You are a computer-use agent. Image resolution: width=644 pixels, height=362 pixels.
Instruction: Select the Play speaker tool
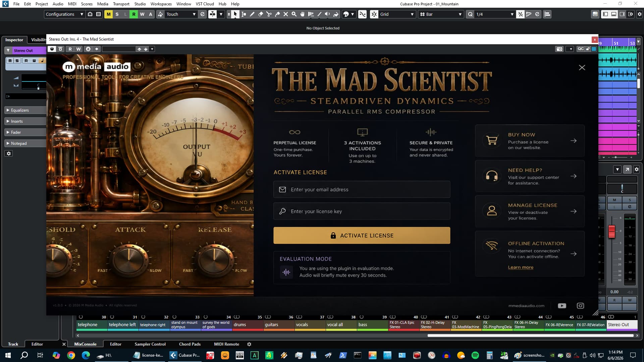327,14
